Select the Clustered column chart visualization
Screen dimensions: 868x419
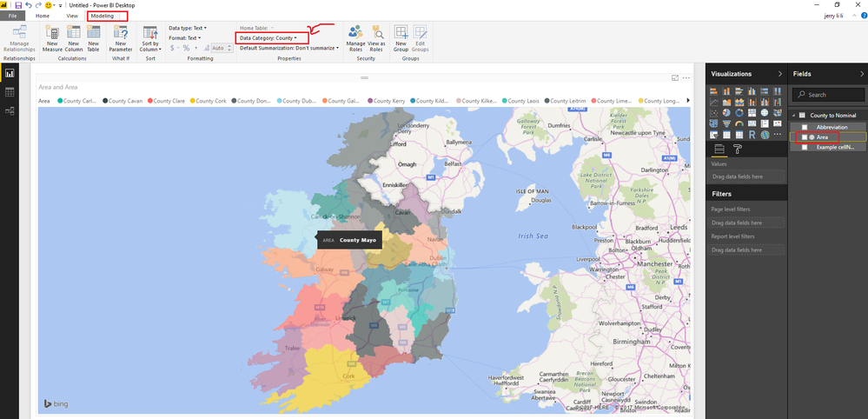pos(752,91)
